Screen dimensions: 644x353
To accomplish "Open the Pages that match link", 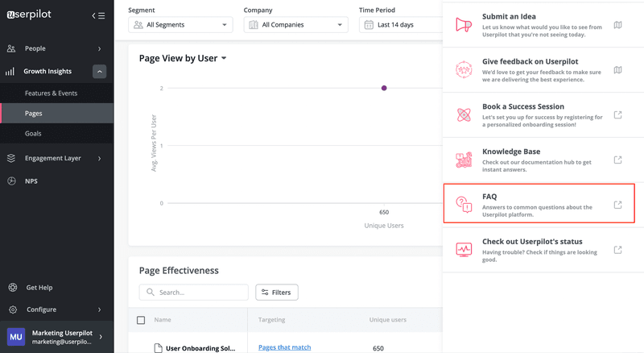I will click(x=284, y=347).
